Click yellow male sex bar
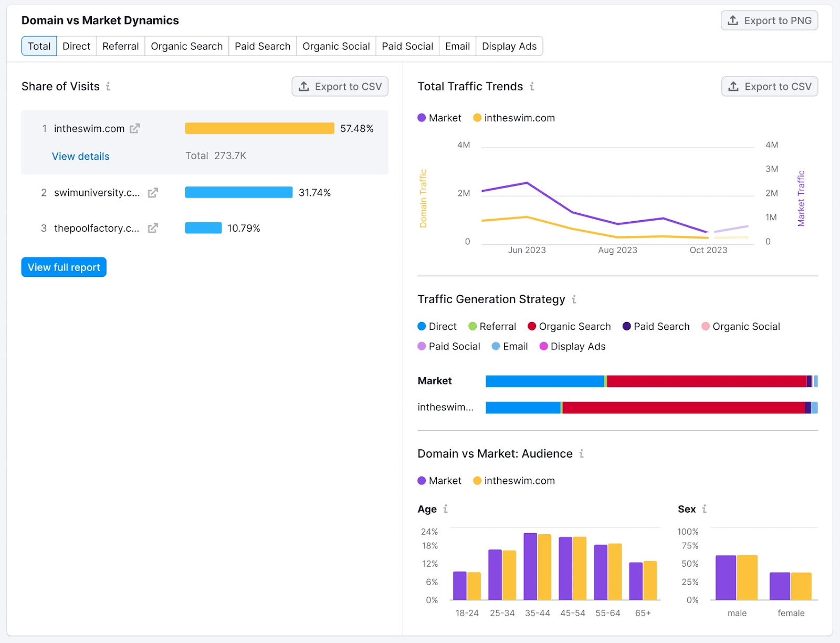The image size is (840, 643). tap(747, 577)
